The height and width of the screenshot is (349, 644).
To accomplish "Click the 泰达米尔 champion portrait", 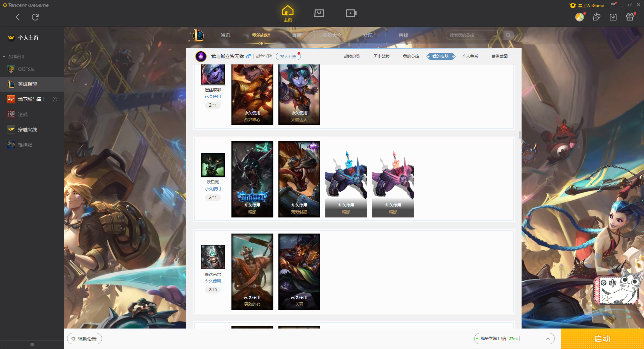I will 213,257.
